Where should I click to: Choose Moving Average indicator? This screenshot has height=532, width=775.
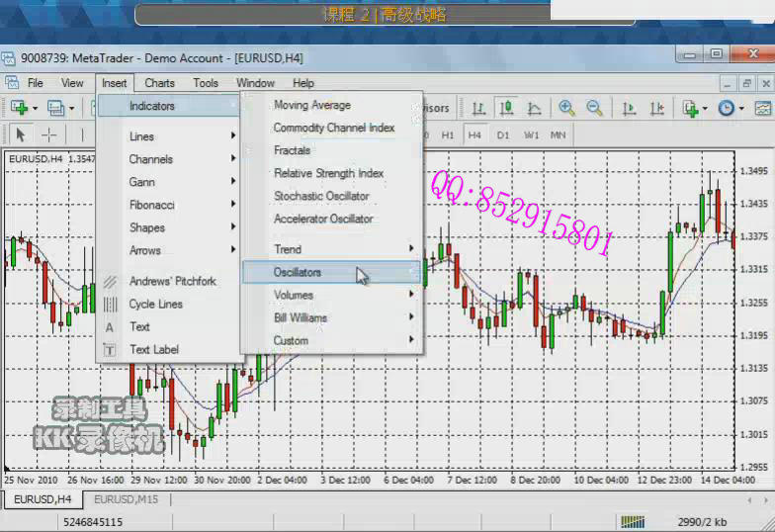coord(311,105)
